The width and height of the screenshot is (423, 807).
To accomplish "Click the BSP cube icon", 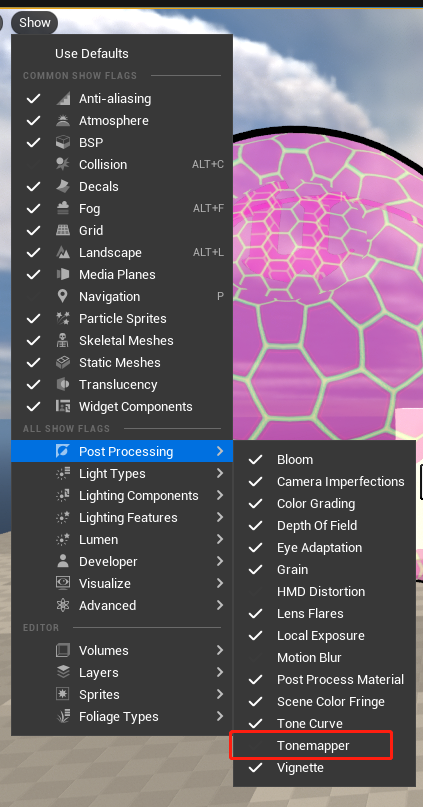I will tap(63, 143).
